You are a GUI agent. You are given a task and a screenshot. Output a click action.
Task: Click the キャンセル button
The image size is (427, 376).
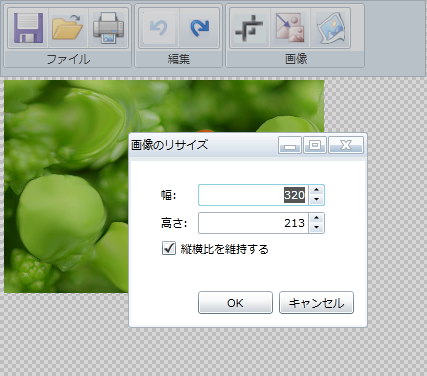tap(316, 303)
